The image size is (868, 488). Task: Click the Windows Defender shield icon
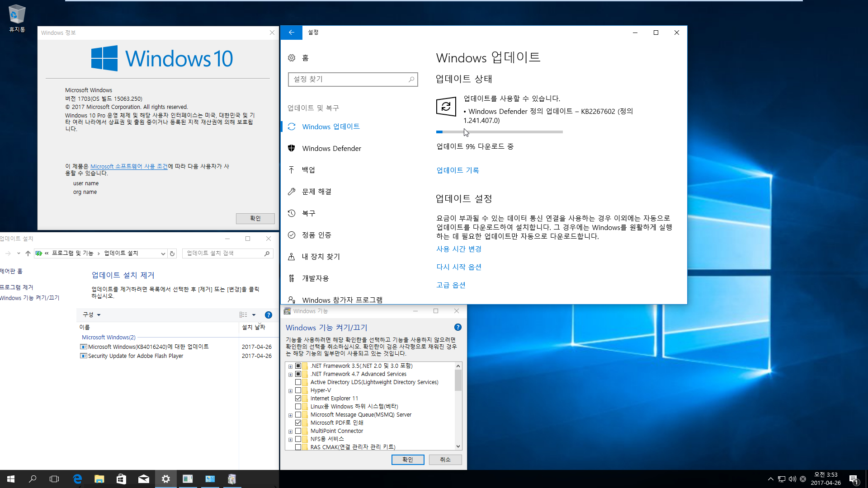(x=292, y=148)
